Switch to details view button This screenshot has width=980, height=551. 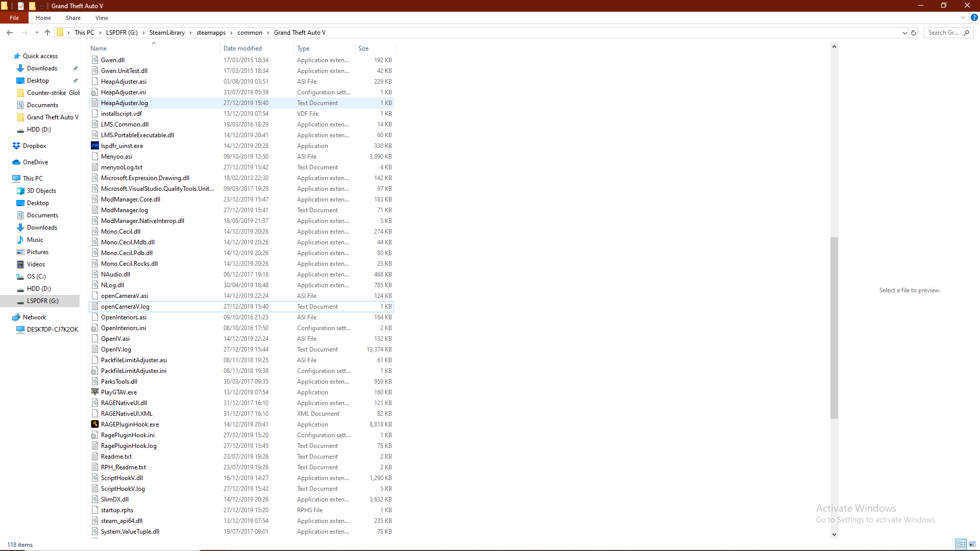[x=961, y=544]
